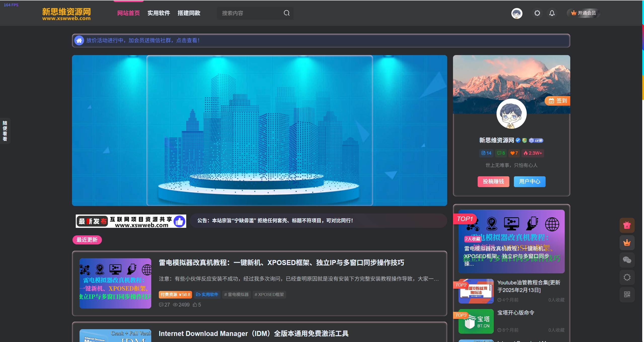The height and width of the screenshot is (342, 644).
Task: Click the comments icon showing 27
Action: (x=161, y=305)
